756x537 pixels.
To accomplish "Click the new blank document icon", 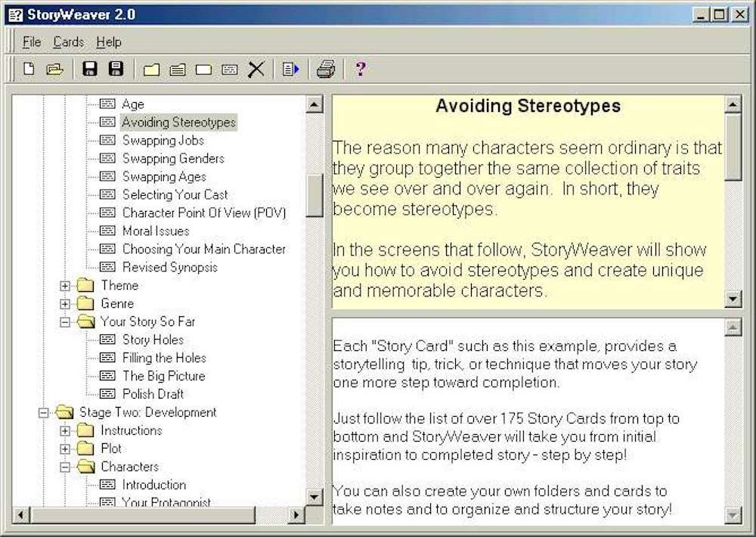I will pos(29,70).
